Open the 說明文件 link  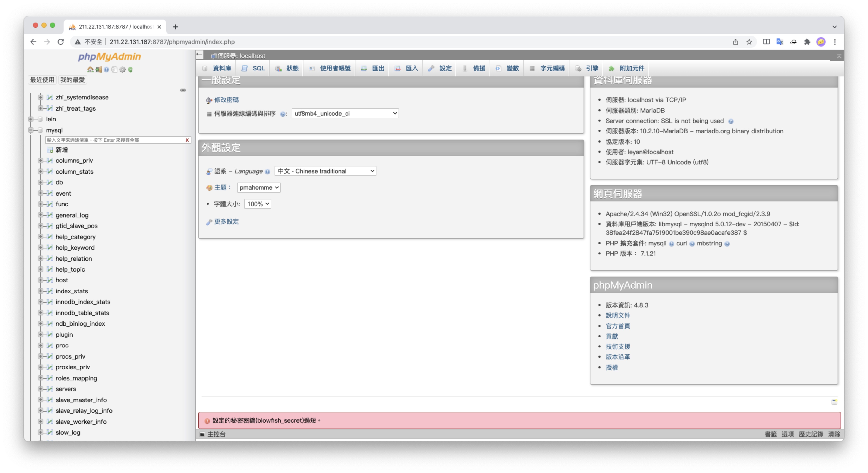(x=618, y=315)
